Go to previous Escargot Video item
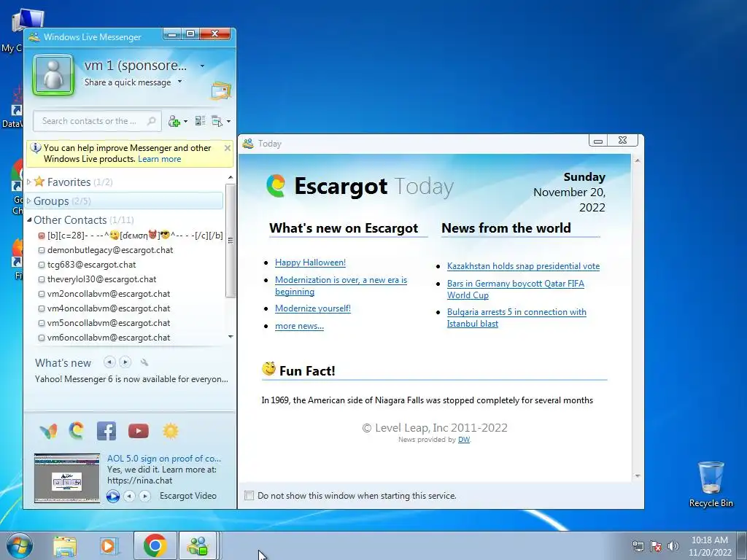 129,496
